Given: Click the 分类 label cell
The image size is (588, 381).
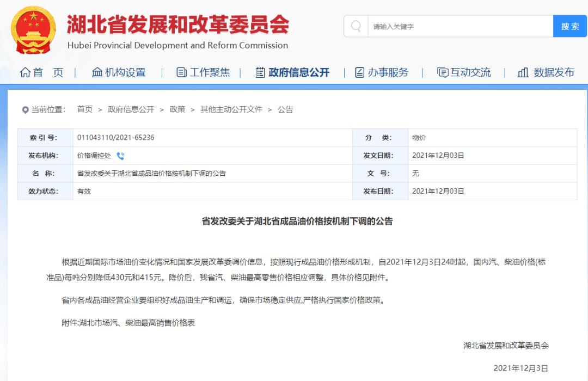Looking at the screenshot, I should tap(380, 138).
